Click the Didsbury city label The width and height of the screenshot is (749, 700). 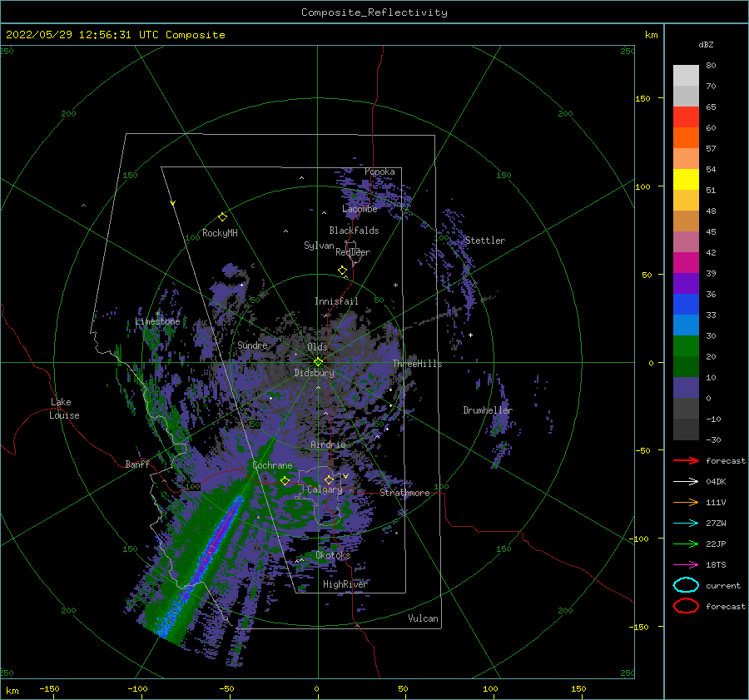pos(314,373)
